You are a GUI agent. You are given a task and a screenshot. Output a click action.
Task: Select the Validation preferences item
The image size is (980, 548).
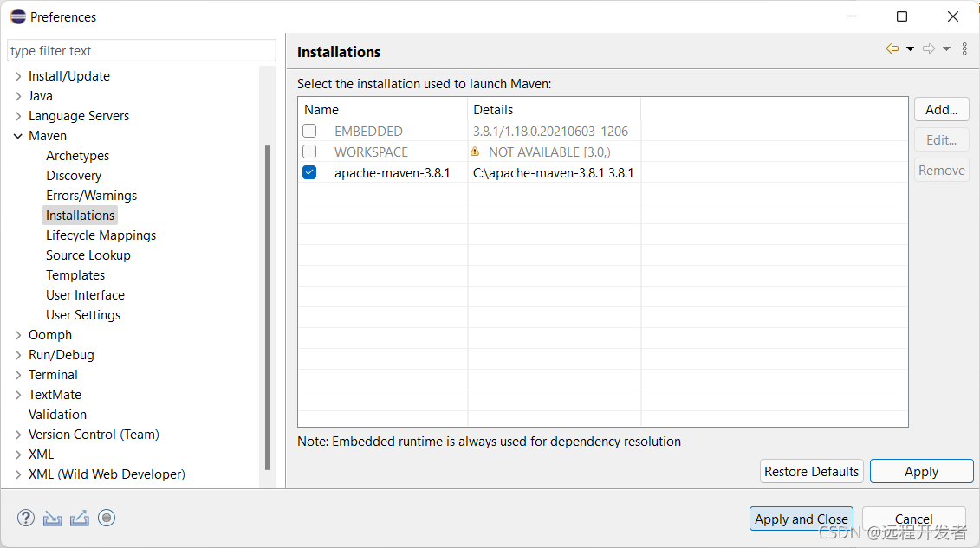(57, 415)
